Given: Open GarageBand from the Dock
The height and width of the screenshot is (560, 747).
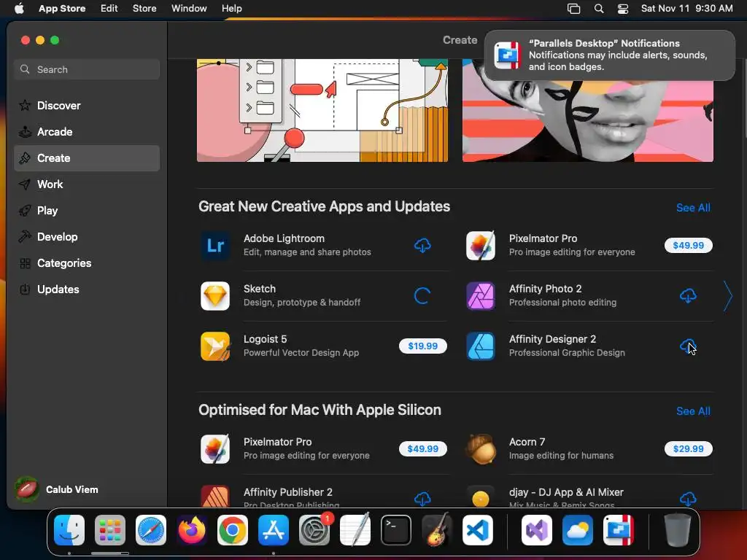Looking at the screenshot, I should (x=437, y=530).
